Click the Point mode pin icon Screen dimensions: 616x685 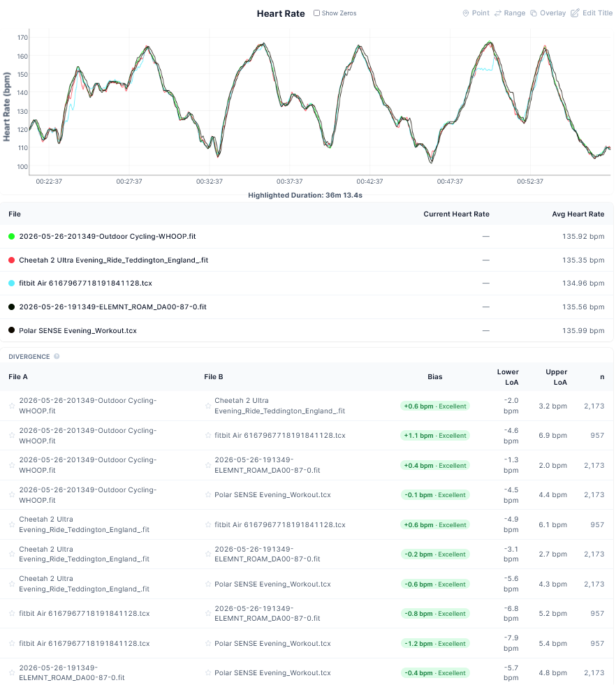point(466,13)
